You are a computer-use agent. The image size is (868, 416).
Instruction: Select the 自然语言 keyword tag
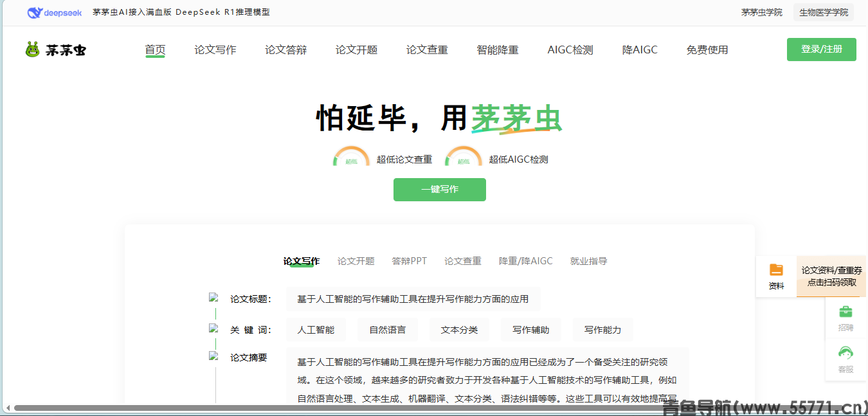(x=388, y=330)
